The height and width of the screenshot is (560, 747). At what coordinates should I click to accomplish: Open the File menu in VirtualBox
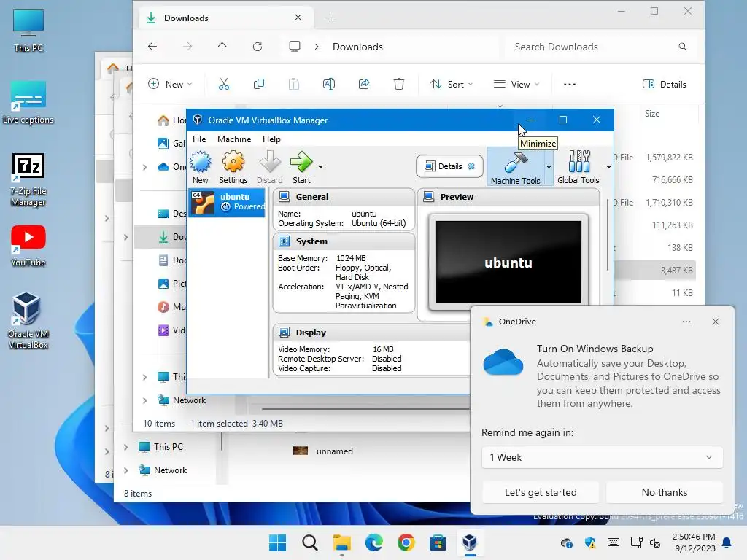click(x=199, y=139)
